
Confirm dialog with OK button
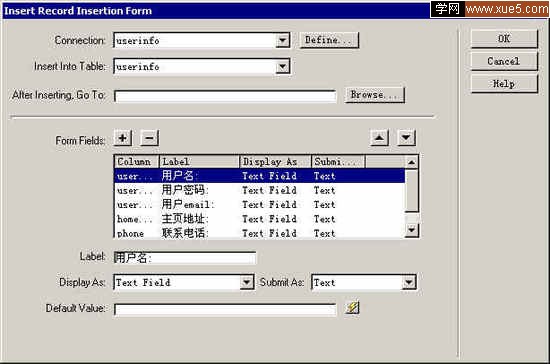504,39
